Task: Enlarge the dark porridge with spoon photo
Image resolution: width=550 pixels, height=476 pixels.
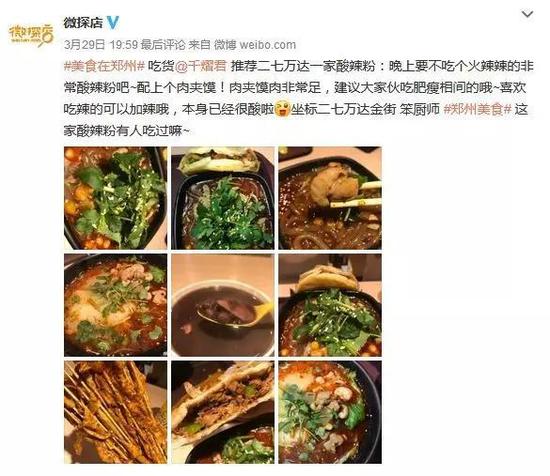Action: [x=223, y=305]
